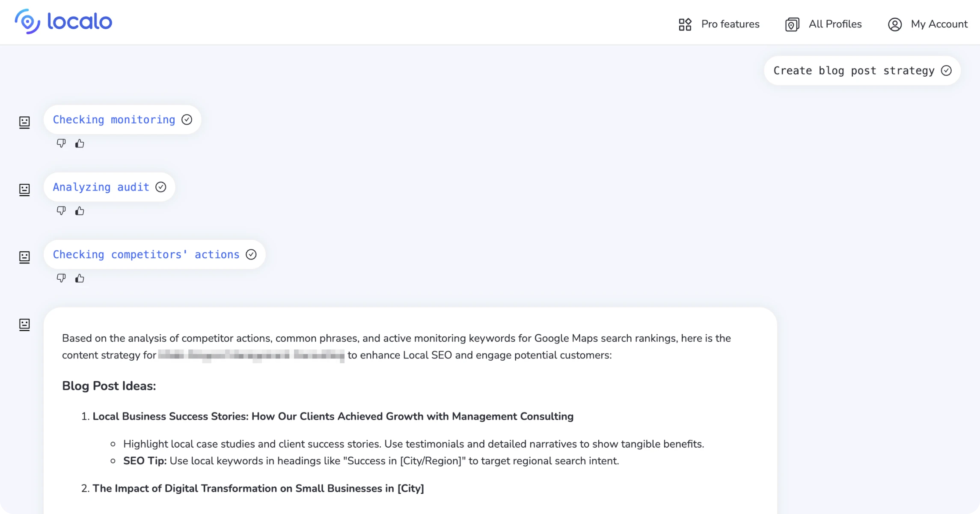The width and height of the screenshot is (980, 514).
Task: Thumbs up the Analyzing audit step
Action: click(80, 210)
